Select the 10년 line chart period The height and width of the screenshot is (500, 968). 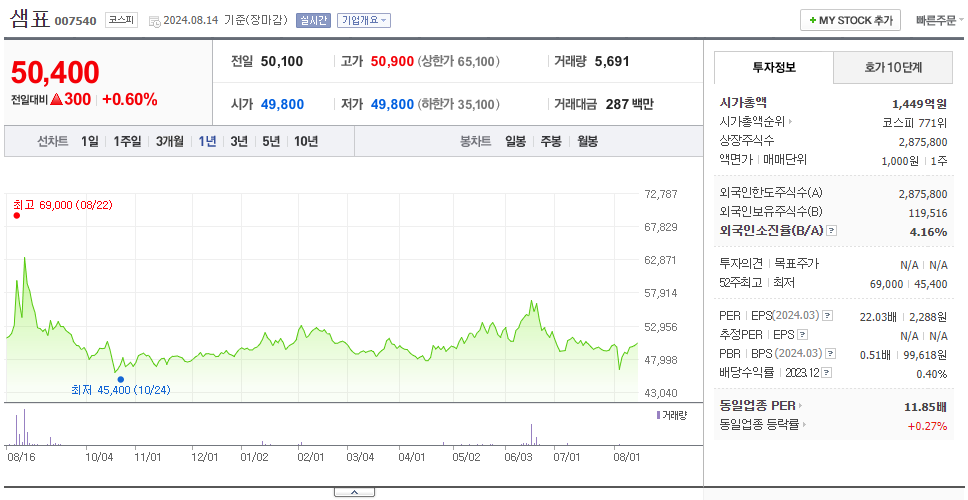coord(306,141)
